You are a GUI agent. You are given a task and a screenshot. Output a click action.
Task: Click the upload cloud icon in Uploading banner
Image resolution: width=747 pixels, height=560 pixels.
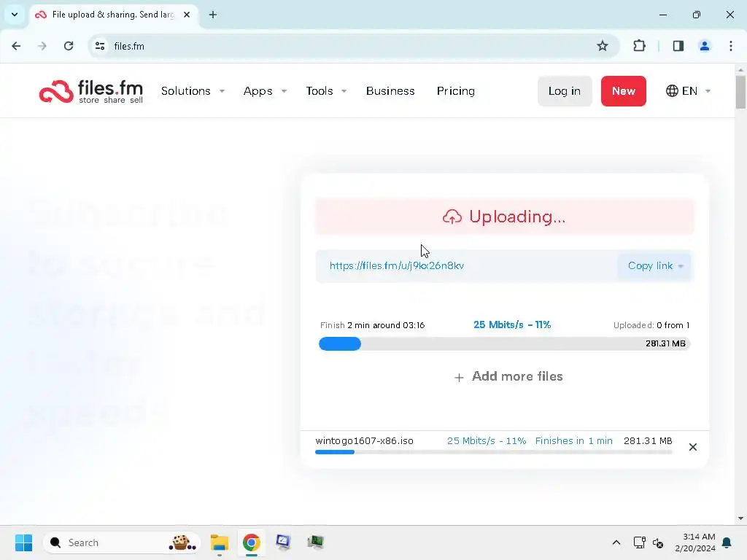coord(452,217)
